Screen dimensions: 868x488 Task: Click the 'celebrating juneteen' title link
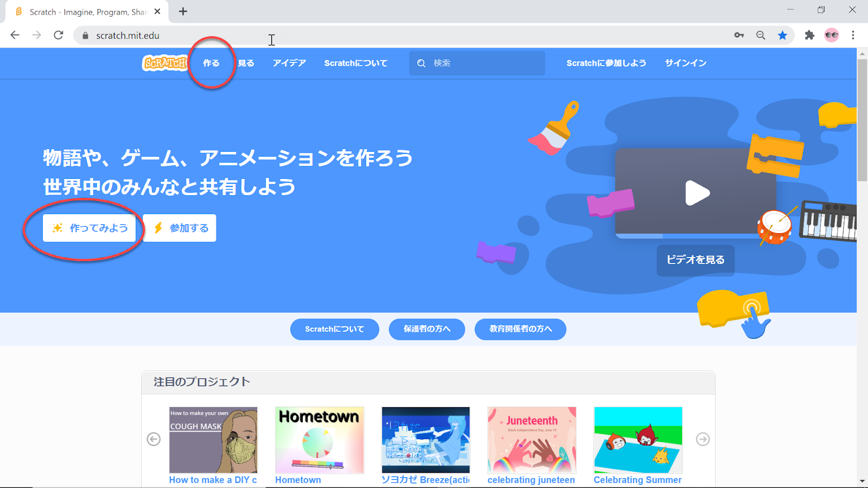point(531,480)
